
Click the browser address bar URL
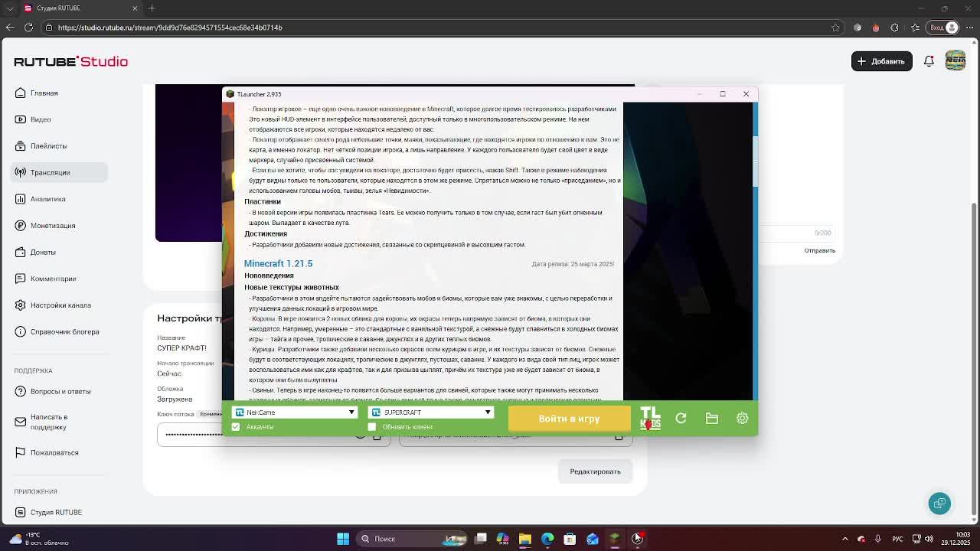(170, 28)
